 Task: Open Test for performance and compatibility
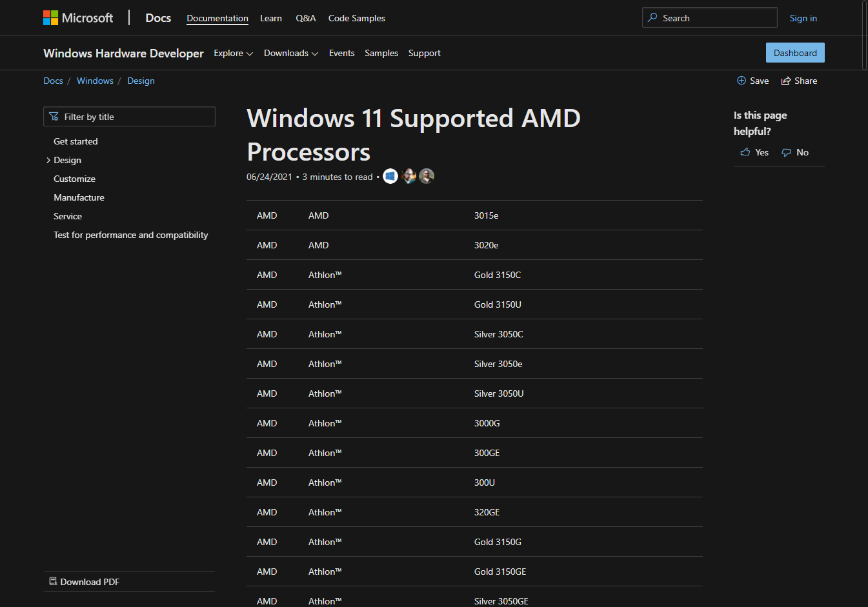tap(131, 235)
